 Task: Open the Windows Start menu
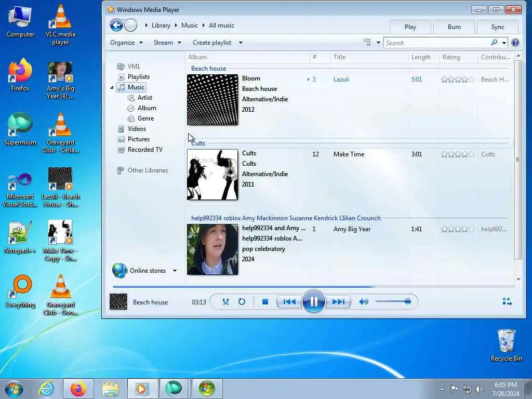(x=14, y=389)
